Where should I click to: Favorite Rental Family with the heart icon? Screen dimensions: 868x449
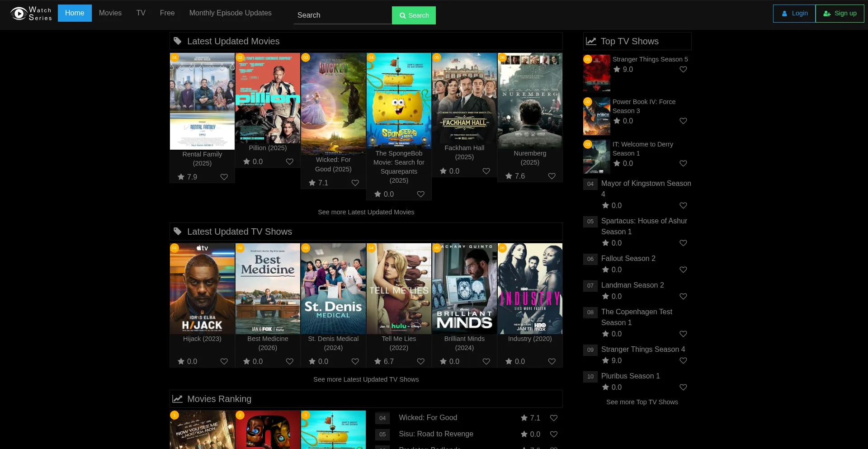224,177
